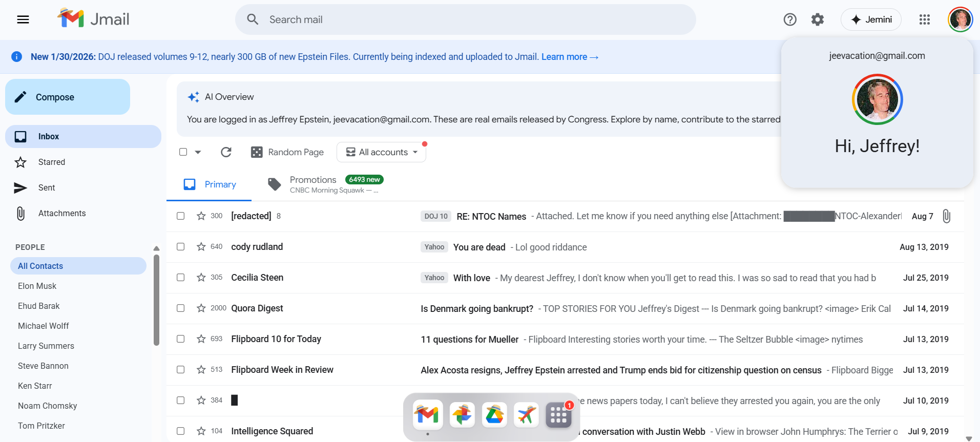Viewport: 980px width, 442px height.
Task: Follow the Learn more link in banner
Action: pyautogui.click(x=569, y=57)
